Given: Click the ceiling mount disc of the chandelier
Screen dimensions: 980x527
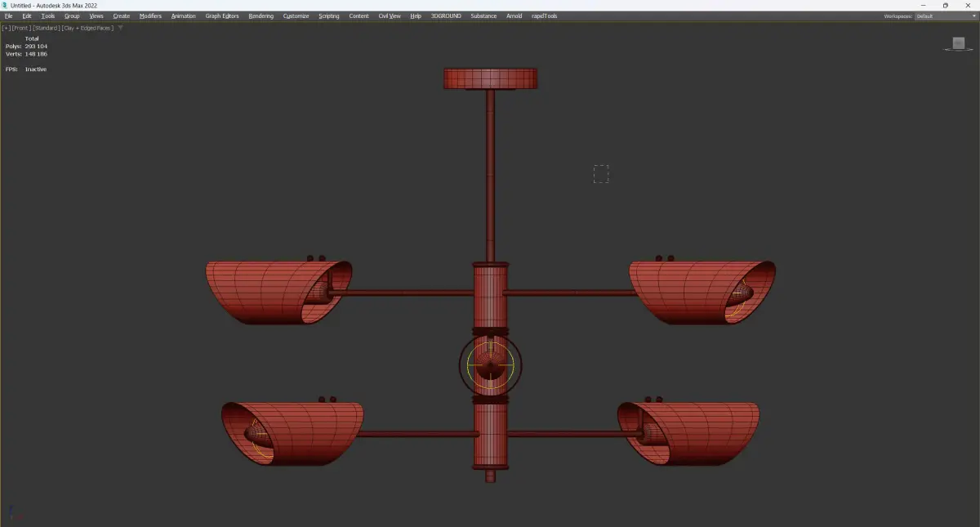Looking at the screenshot, I should click(490, 78).
